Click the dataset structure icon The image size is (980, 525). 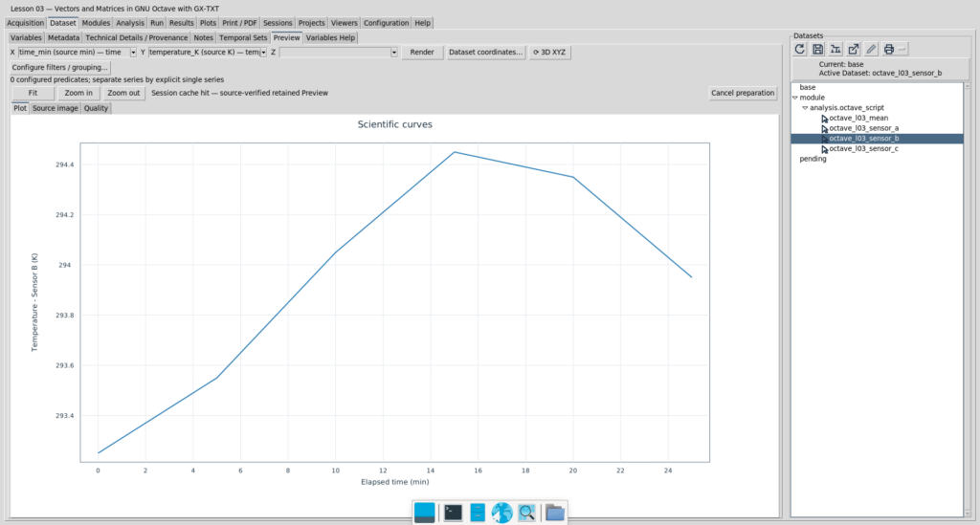[x=835, y=50]
